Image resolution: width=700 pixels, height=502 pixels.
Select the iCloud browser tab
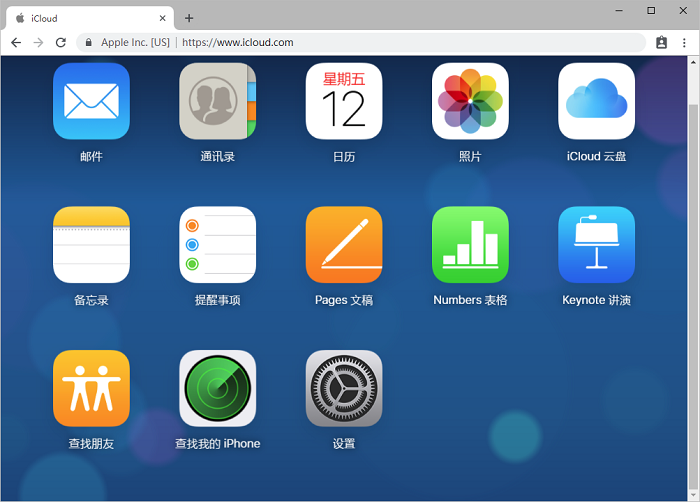[89, 18]
